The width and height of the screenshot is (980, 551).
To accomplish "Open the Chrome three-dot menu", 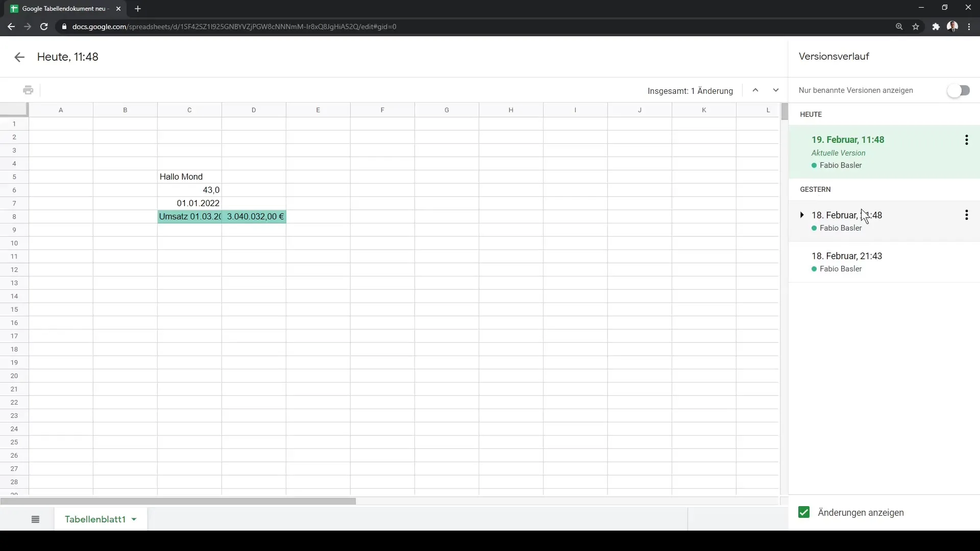I will coord(969,27).
